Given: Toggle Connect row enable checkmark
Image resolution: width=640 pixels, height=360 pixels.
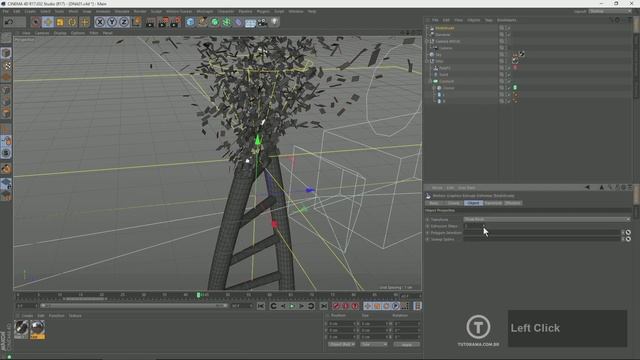Looking at the screenshot, I should point(509,81).
